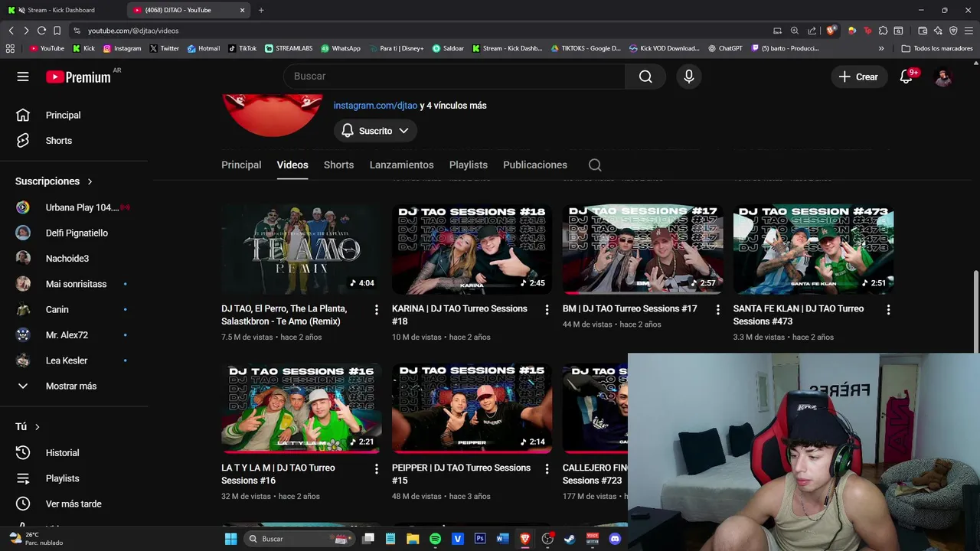The height and width of the screenshot is (551, 980).
Task: Click the YouTube Premium logo
Action: coord(78,77)
